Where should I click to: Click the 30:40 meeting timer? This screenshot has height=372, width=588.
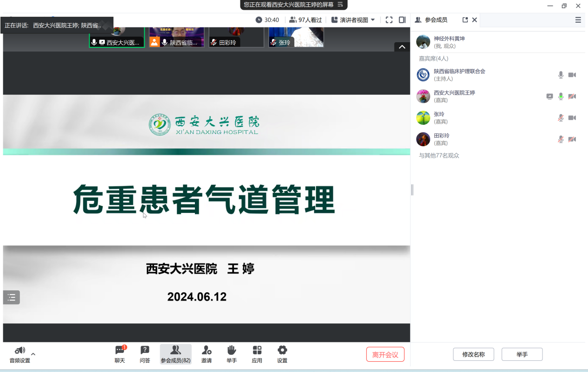coord(267,20)
